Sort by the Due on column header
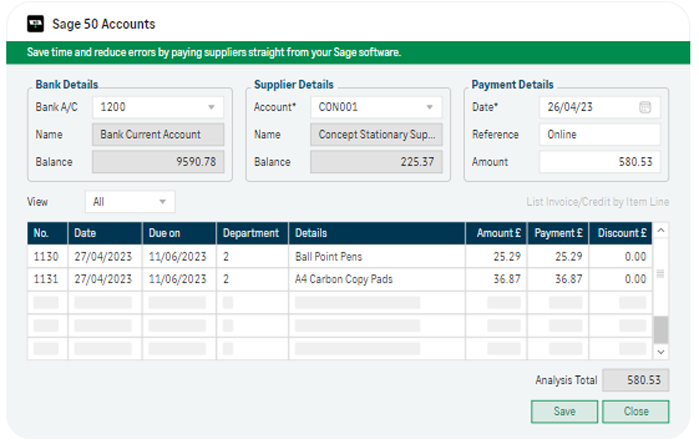This screenshot has height=444, width=699. pyautogui.click(x=179, y=233)
